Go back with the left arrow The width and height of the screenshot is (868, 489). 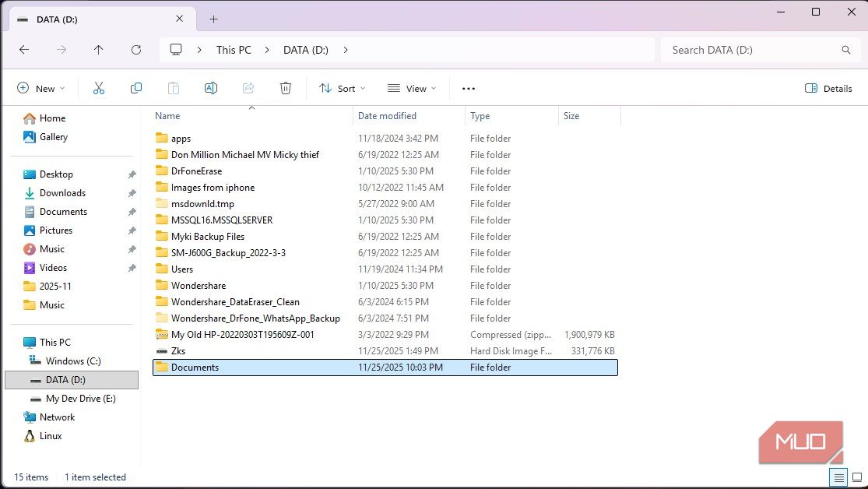point(24,50)
